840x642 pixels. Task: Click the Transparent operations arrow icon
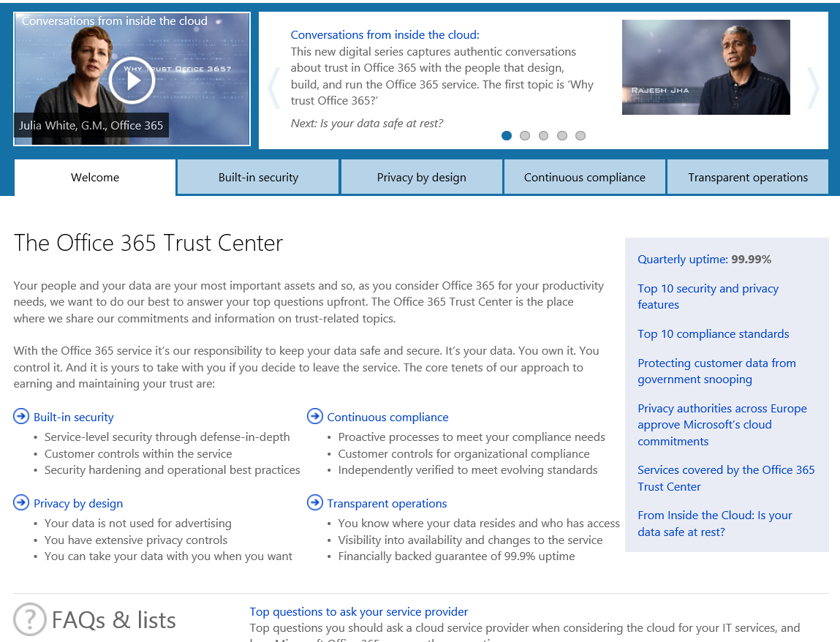315,502
